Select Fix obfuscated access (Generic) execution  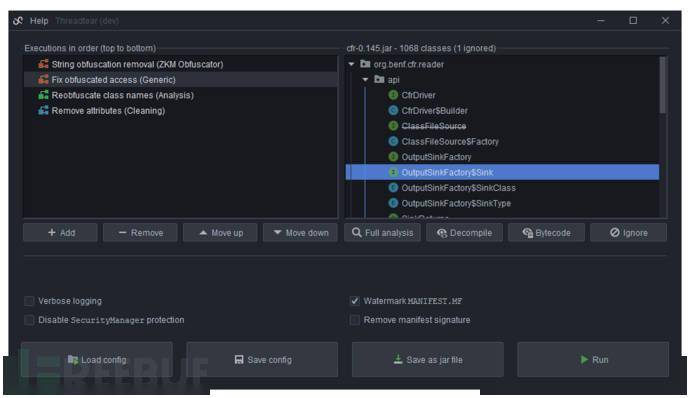(x=180, y=80)
